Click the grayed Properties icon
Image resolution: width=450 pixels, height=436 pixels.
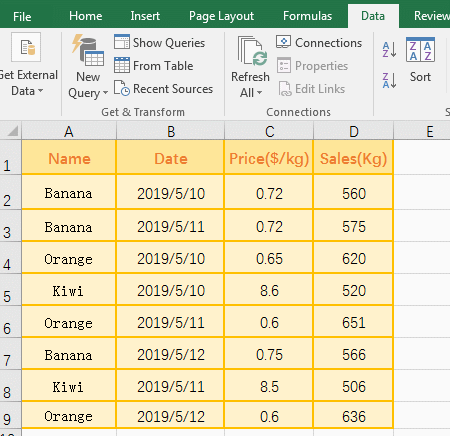(284, 65)
